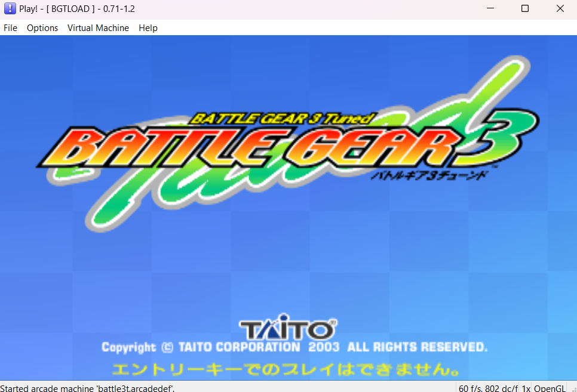Click the '60 f/s, 802 dc/f' status readout
The height and width of the screenshot is (392, 577).
pyautogui.click(x=488, y=388)
